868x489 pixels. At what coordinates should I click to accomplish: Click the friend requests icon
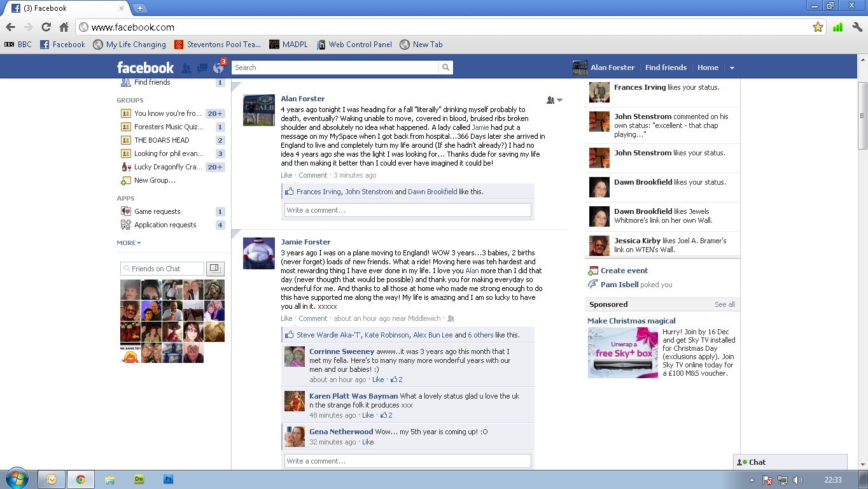coord(186,68)
